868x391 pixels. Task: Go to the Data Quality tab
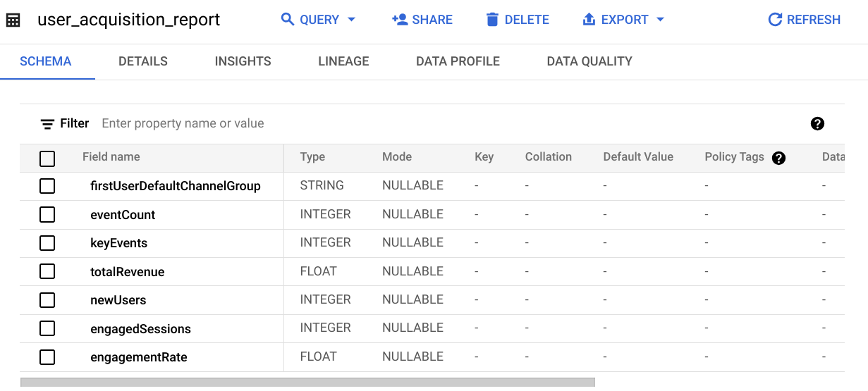589,61
